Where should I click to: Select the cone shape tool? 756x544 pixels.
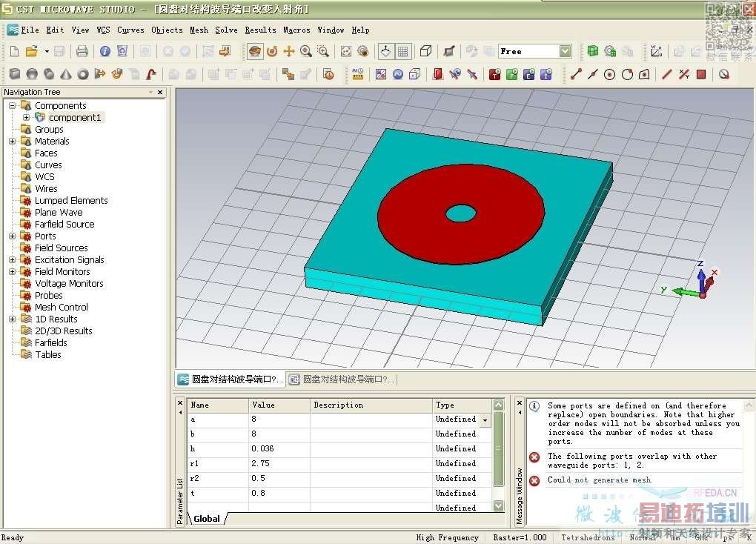click(66, 74)
